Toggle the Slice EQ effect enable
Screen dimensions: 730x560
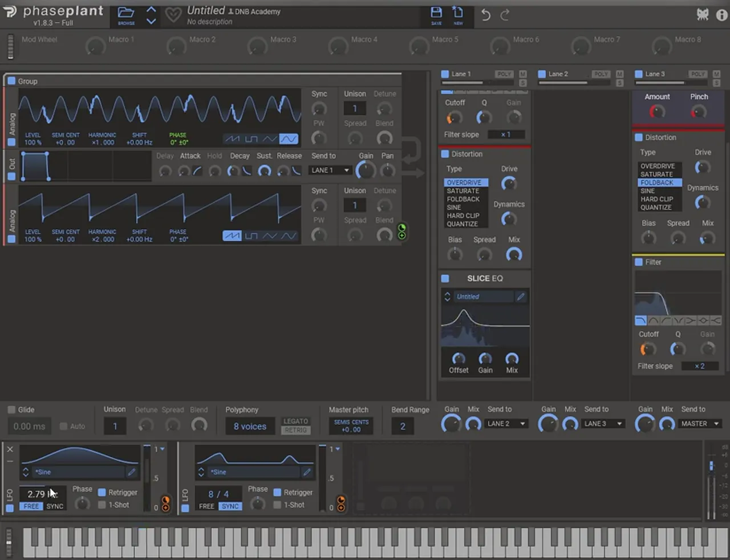[x=445, y=278]
